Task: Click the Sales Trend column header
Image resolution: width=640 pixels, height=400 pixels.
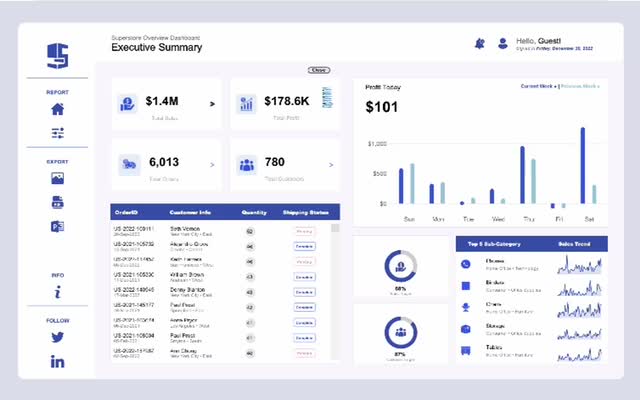Action: [574, 244]
